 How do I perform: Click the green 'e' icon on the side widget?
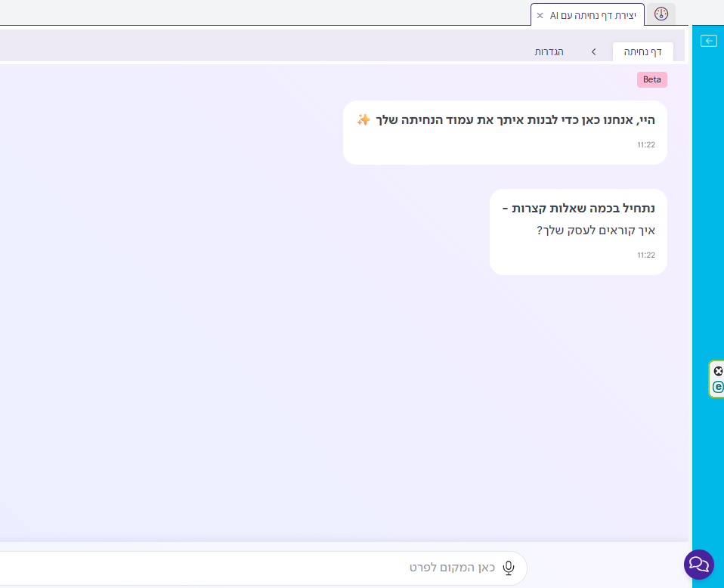[x=718, y=387]
